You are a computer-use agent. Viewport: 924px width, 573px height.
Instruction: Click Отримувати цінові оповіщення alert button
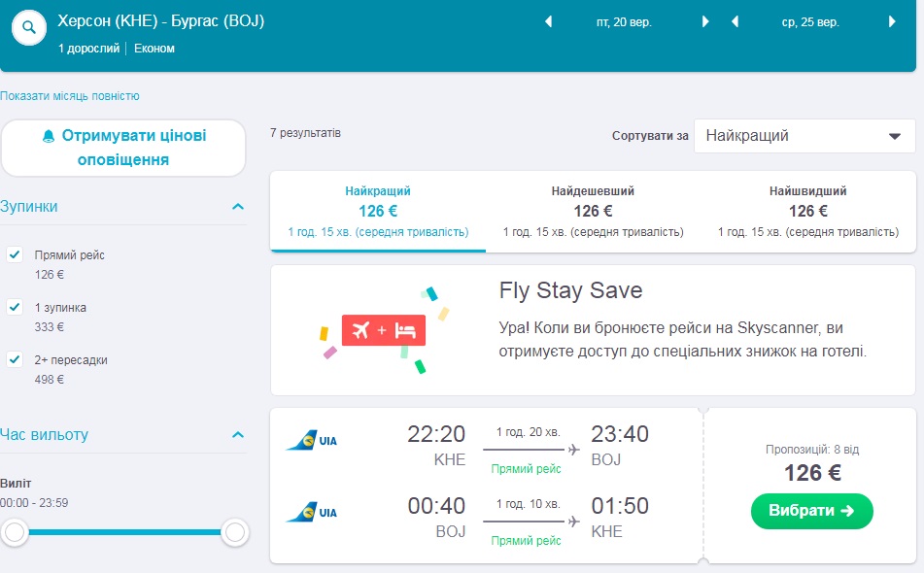point(123,148)
